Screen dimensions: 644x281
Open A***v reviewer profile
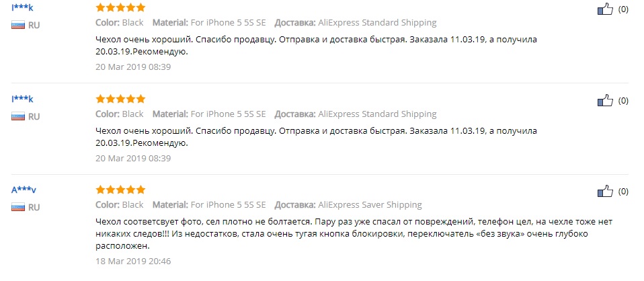[x=24, y=190]
